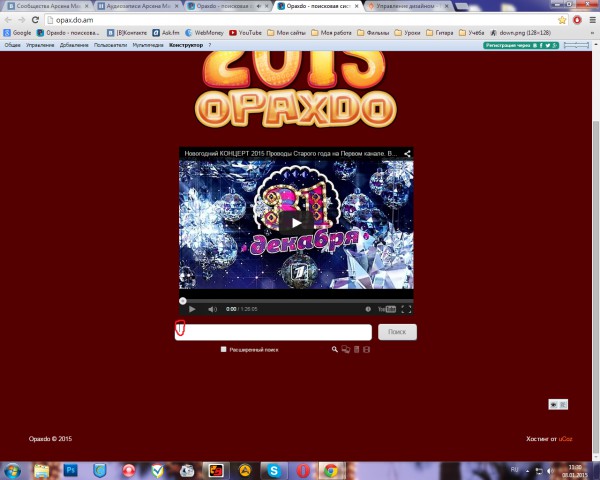Click the red Opera-like extension icon
600x480 pixels.
(577, 20)
